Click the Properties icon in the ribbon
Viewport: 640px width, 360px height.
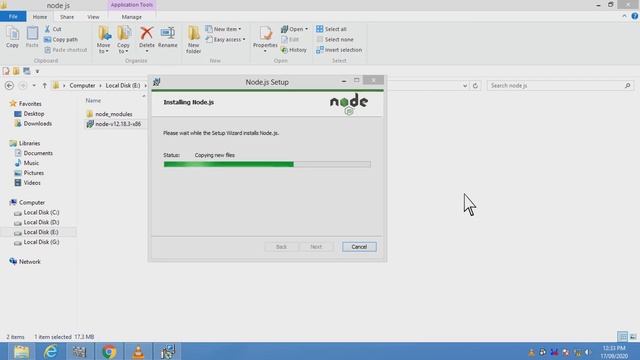(265, 33)
